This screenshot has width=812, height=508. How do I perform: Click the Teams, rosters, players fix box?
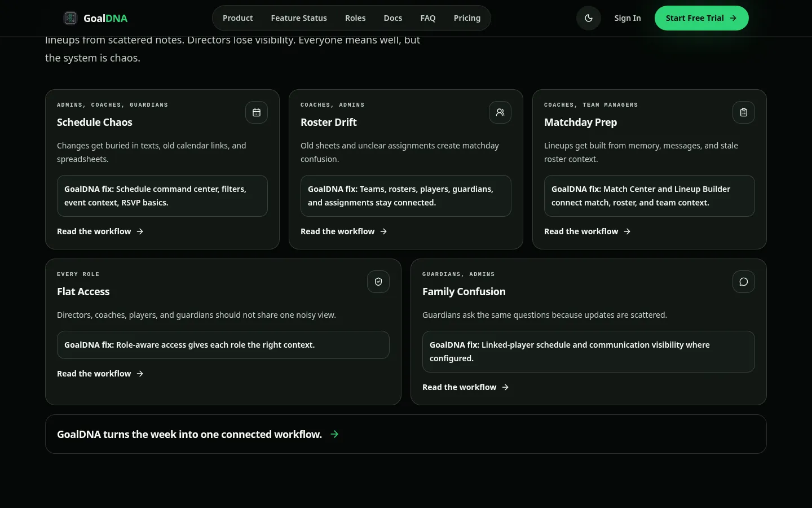coord(406,196)
